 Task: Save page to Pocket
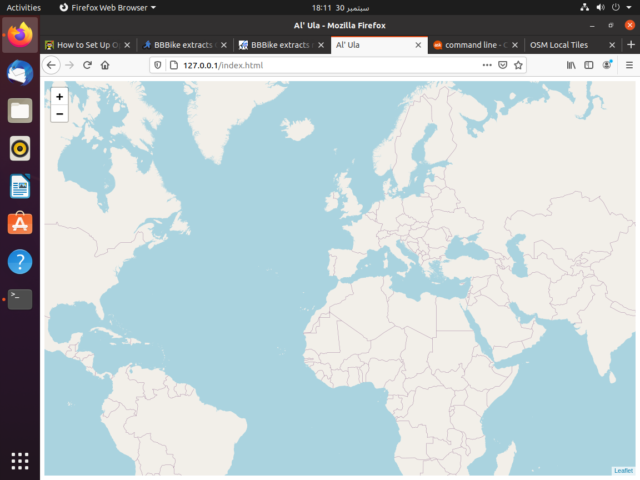tap(503, 65)
